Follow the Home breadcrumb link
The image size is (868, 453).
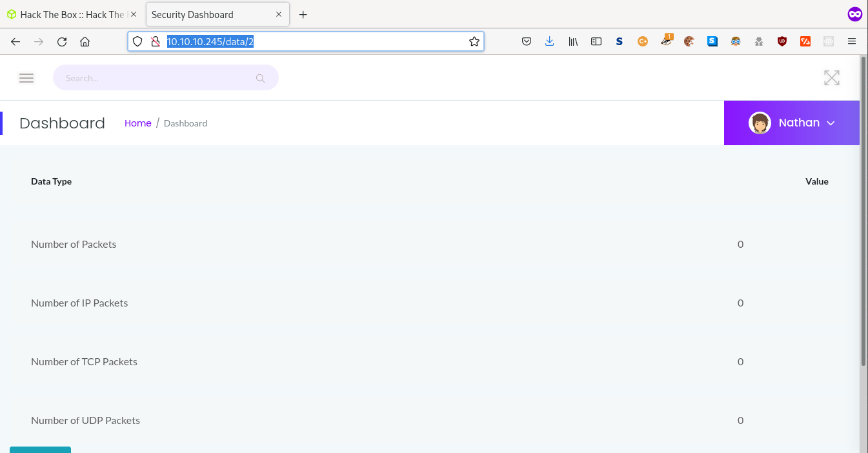click(138, 123)
